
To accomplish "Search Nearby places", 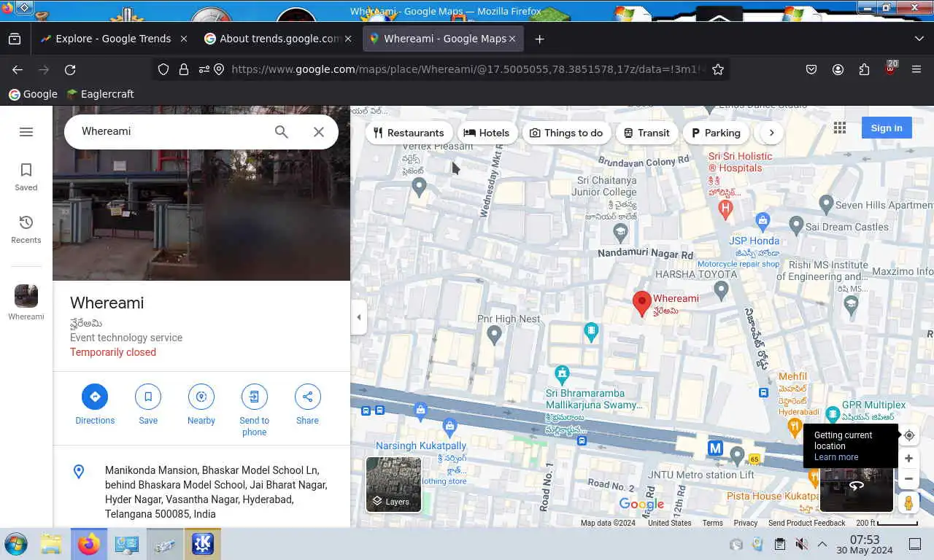I will (201, 405).
